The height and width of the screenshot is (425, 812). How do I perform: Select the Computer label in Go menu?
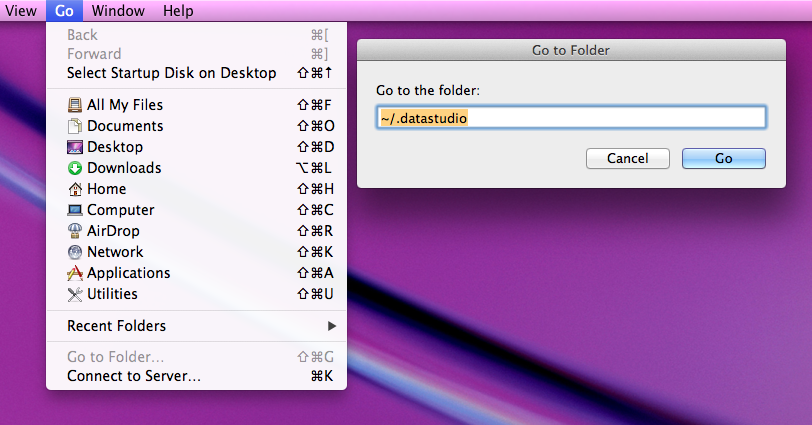(121, 210)
